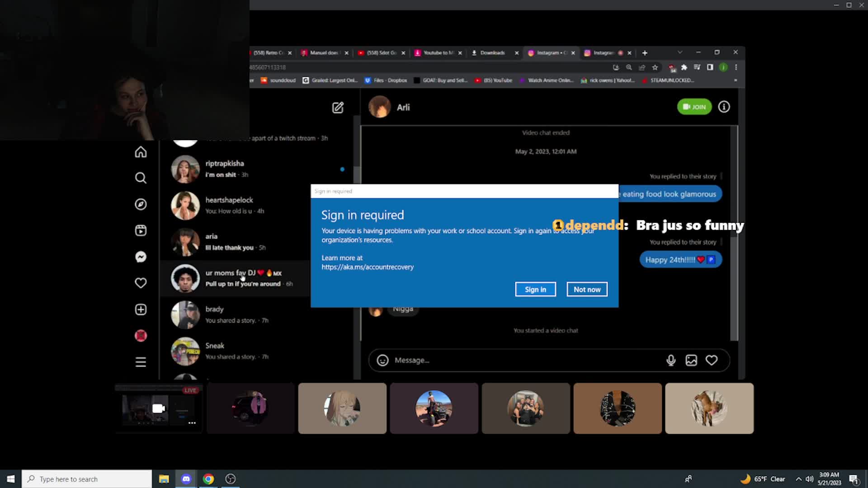Click the Windows Start button
868x488 pixels.
coord(11,479)
